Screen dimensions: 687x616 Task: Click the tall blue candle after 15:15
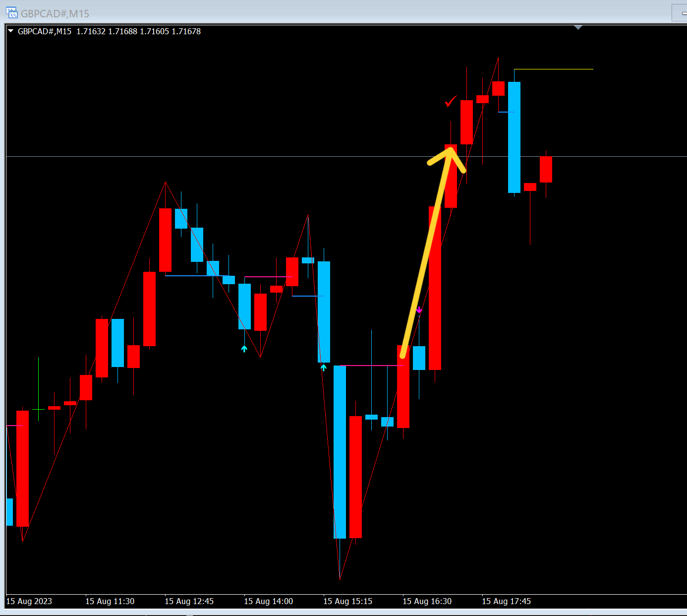coord(340,452)
